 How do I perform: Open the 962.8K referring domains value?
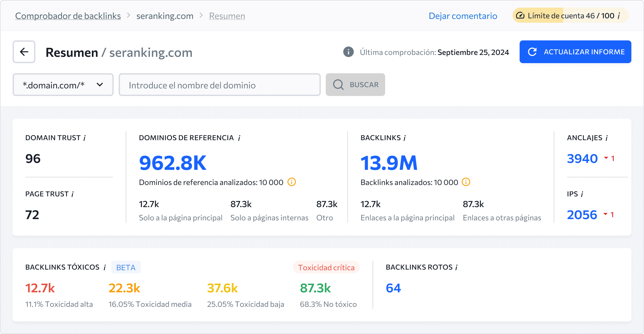(x=173, y=163)
